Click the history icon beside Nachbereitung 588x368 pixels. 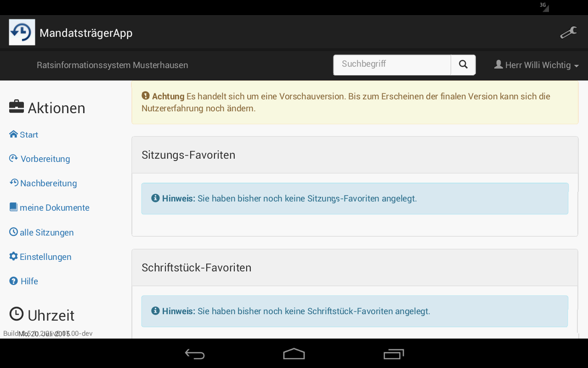[14, 183]
